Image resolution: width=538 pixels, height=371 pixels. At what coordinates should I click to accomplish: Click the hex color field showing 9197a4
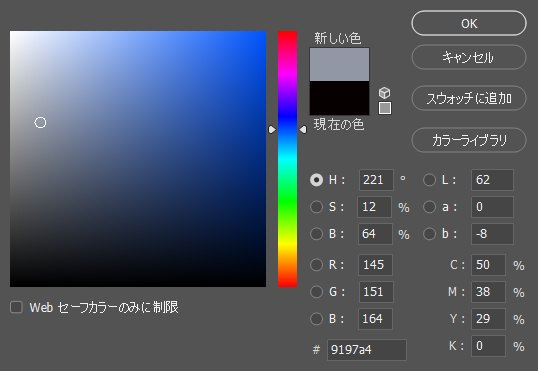pyautogui.click(x=367, y=350)
